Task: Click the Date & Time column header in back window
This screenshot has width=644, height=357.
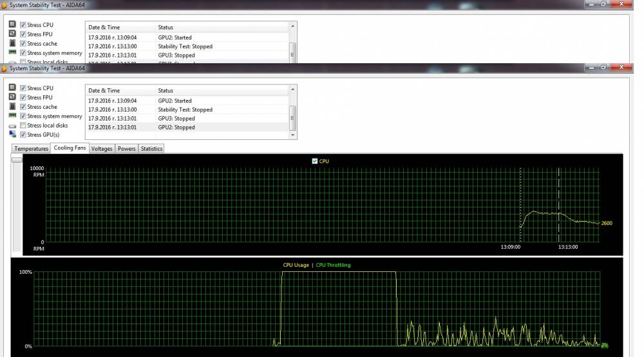Action: (120, 27)
